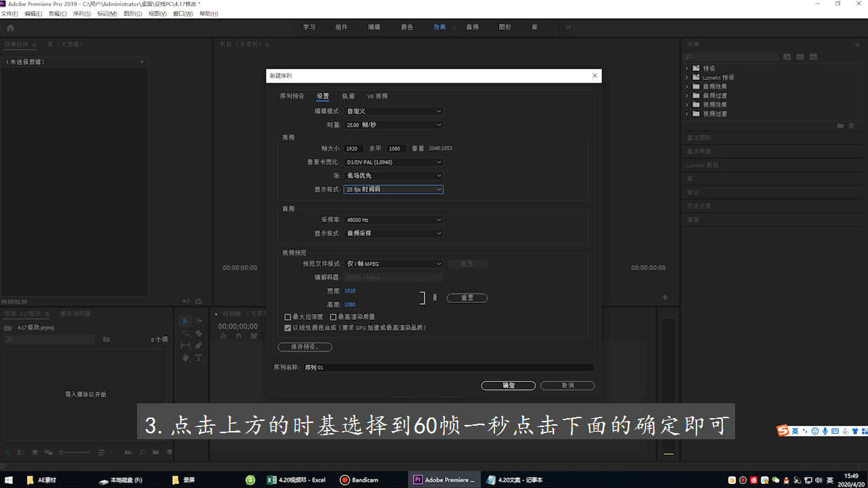Switch project panel to freeform view icon
Image resolution: width=868 pixels, height=488 pixels.
[x=47, y=452]
